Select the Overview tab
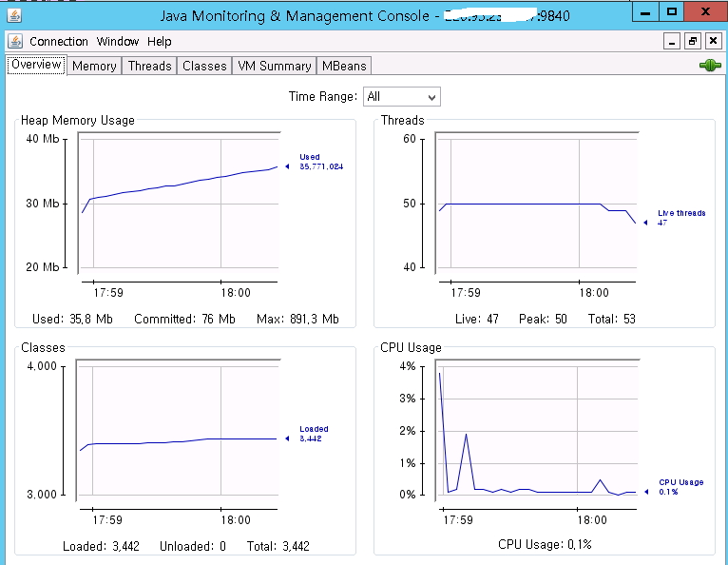 click(36, 65)
